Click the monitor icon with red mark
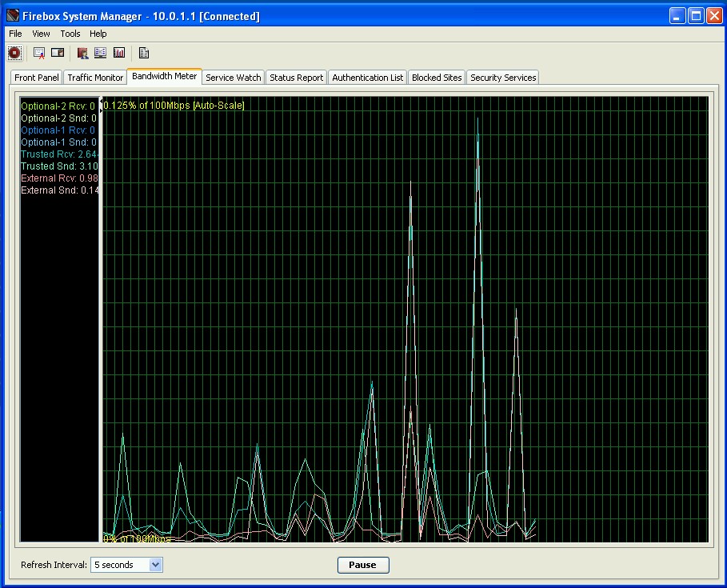 tap(38, 53)
